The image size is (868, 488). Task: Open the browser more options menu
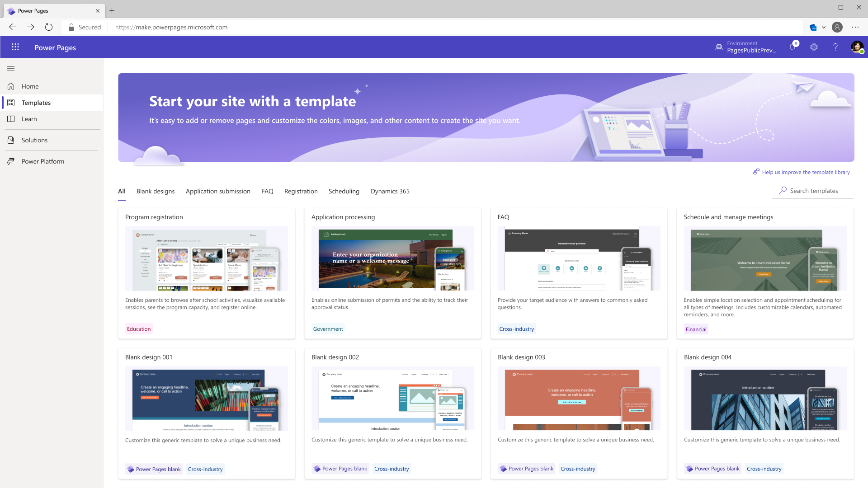[855, 27]
